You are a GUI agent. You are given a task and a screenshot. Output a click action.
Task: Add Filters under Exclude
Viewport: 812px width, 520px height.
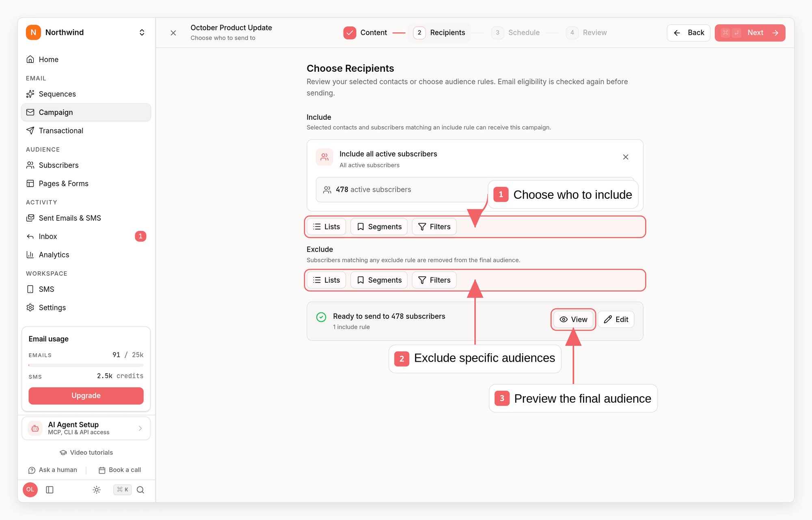[434, 280]
